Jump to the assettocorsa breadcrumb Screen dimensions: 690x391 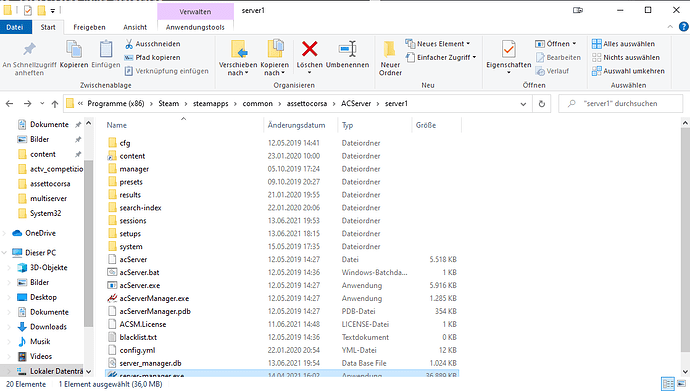pyautogui.click(x=307, y=104)
